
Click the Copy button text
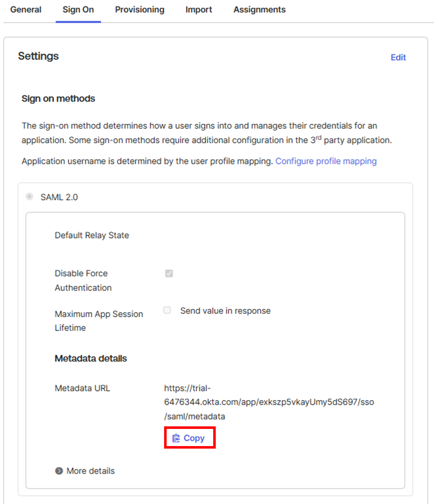pyautogui.click(x=194, y=438)
